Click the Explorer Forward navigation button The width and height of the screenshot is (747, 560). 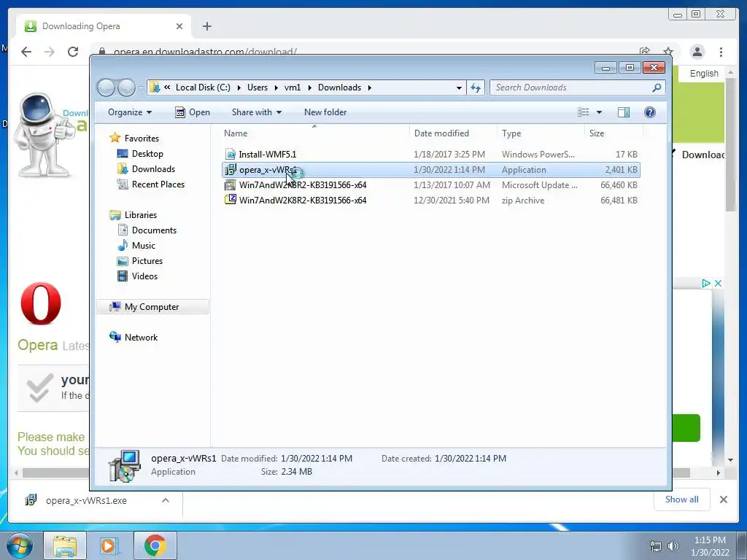pos(126,87)
